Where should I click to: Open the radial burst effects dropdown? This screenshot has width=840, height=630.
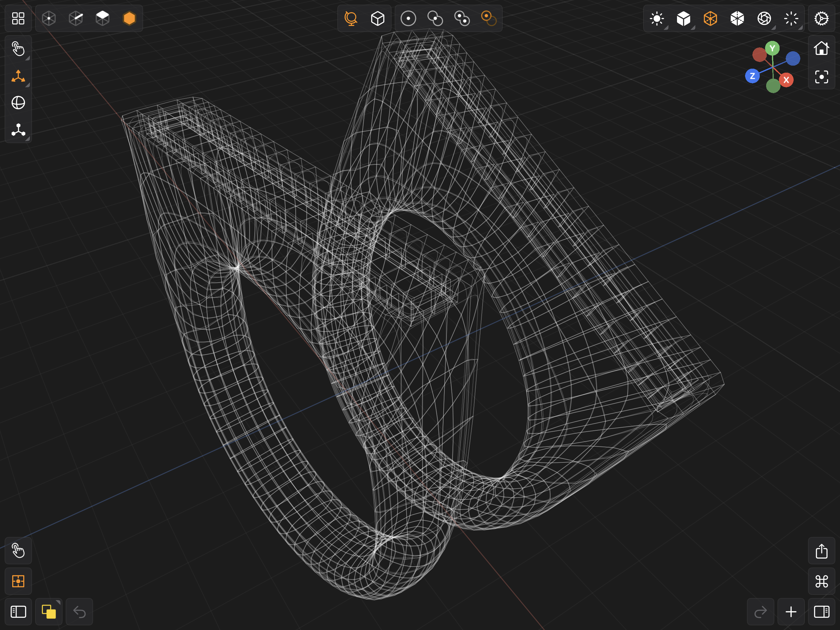point(791,18)
